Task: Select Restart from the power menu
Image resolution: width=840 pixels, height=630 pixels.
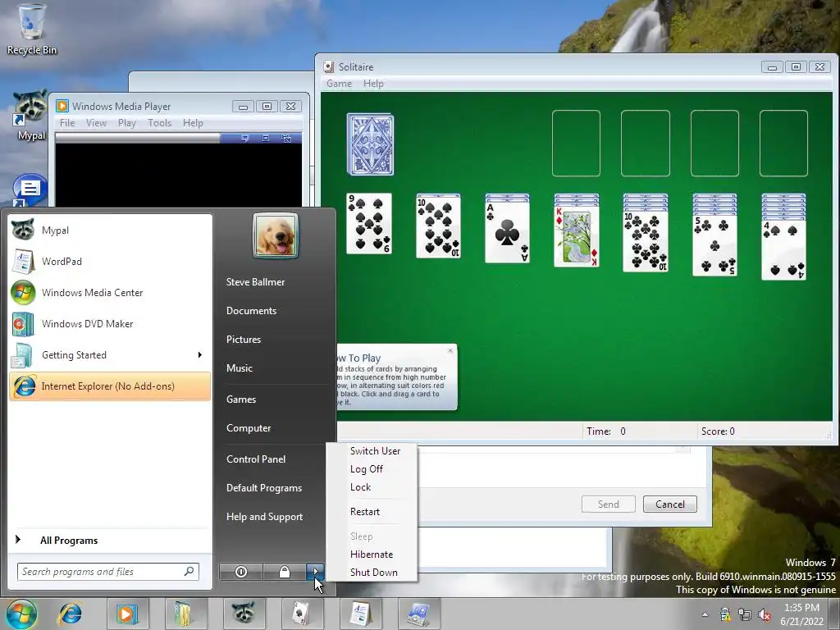Action: click(x=365, y=512)
